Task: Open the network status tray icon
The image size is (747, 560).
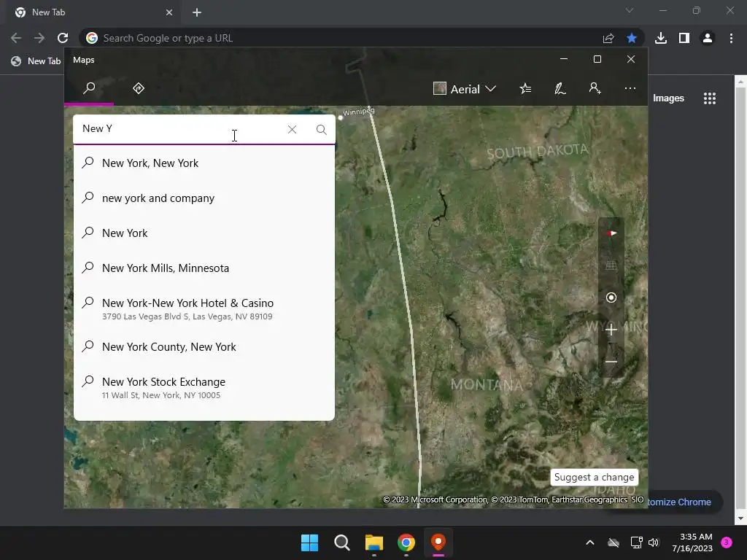Action: (x=636, y=542)
